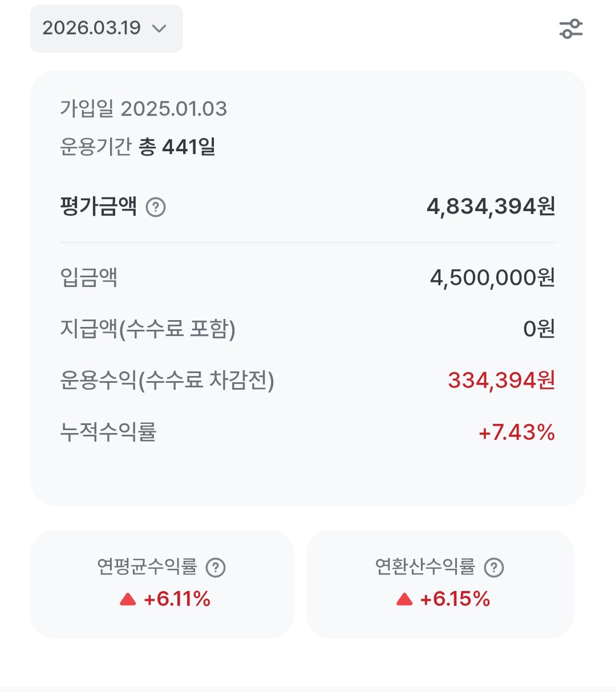Click the 가입일 2025.01.03 text
Image resolution: width=616 pixels, height=692 pixels.
(144, 108)
